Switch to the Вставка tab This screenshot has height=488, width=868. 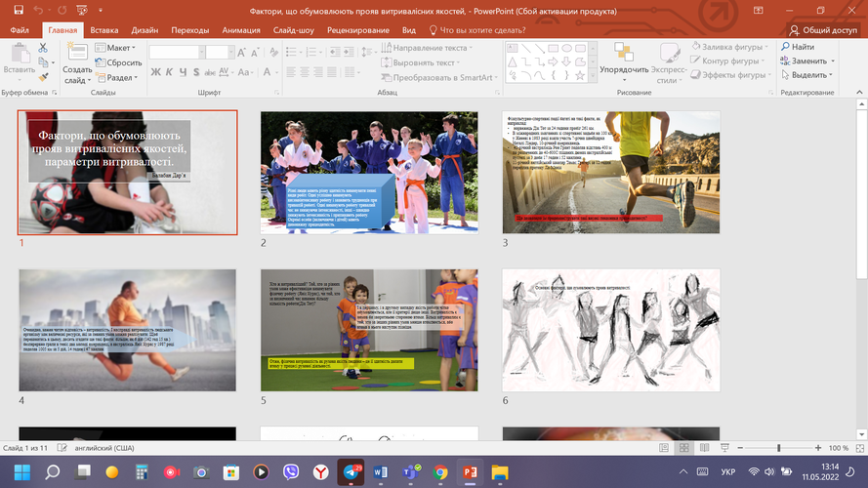[x=104, y=30]
